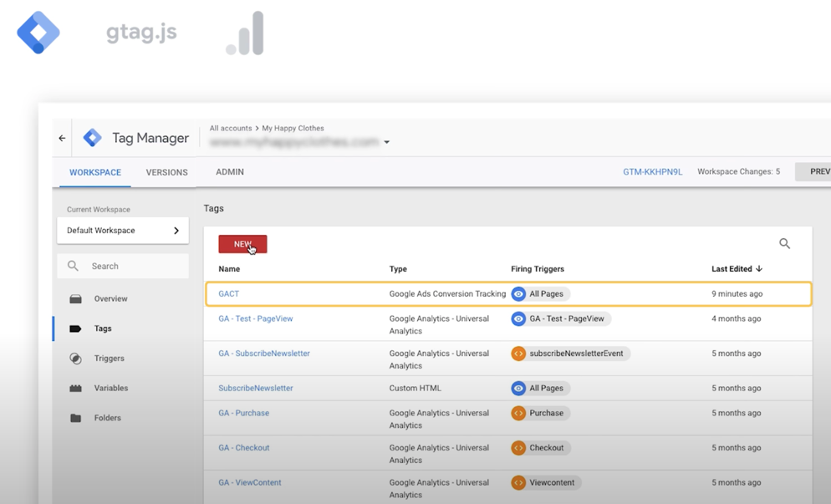
Task: Click the Google Analytics bar chart logo
Action: point(245,33)
